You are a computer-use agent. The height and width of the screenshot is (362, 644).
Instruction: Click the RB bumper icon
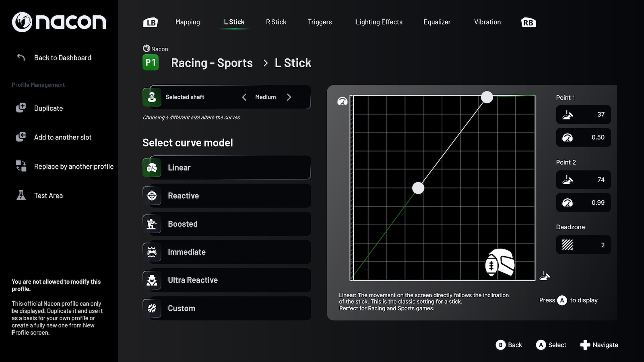(528, 23)
